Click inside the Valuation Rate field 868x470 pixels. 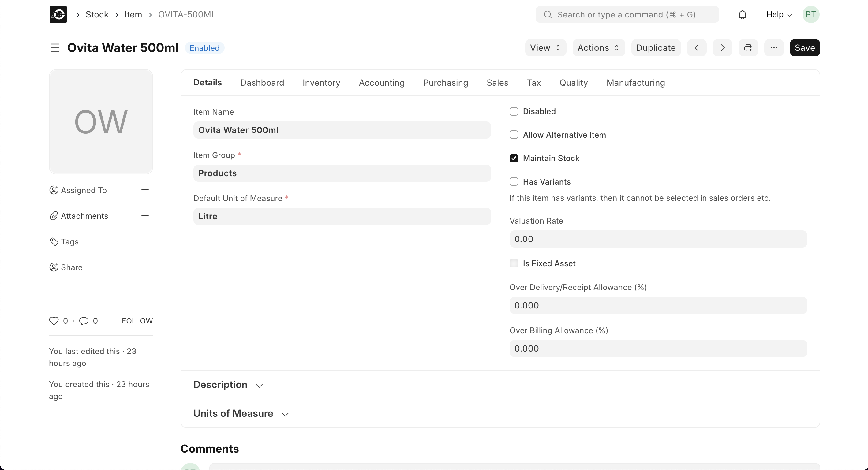[x=657, y=239]
